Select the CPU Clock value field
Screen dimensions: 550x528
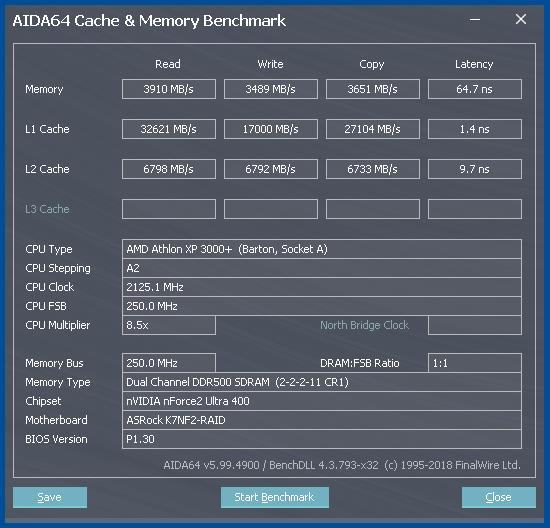pos(322,287)
